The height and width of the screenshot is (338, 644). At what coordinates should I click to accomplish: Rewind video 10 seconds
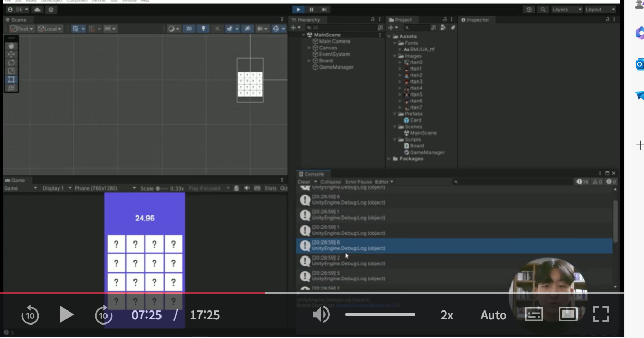(x=30, y=315)
